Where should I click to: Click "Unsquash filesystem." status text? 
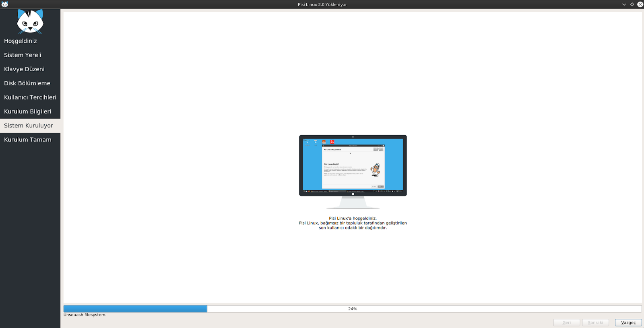pyautogui.click(x=85, y=315)
